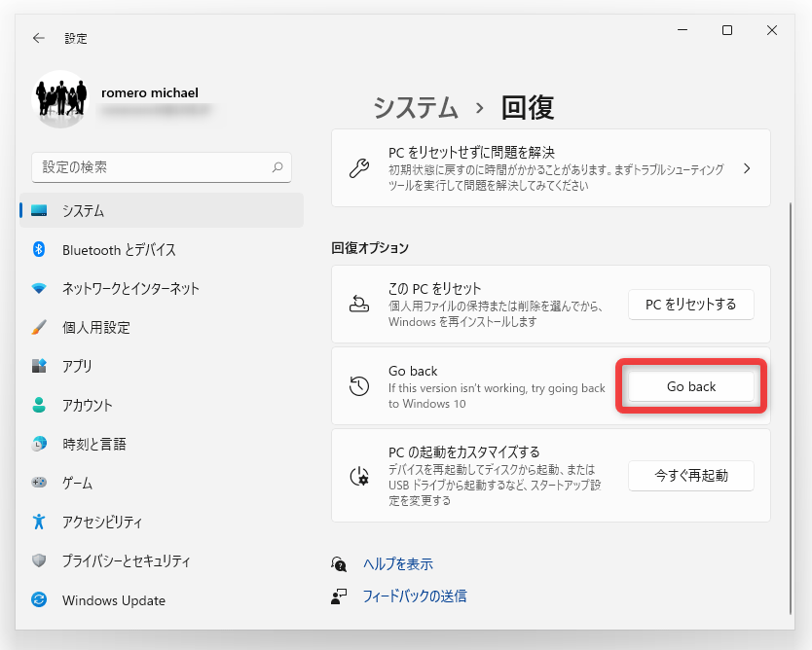Screen dimensions: 812x650
Task: Click the 今すぐ再起動 button
Action: pyautogui.click(x=691, y=476)
